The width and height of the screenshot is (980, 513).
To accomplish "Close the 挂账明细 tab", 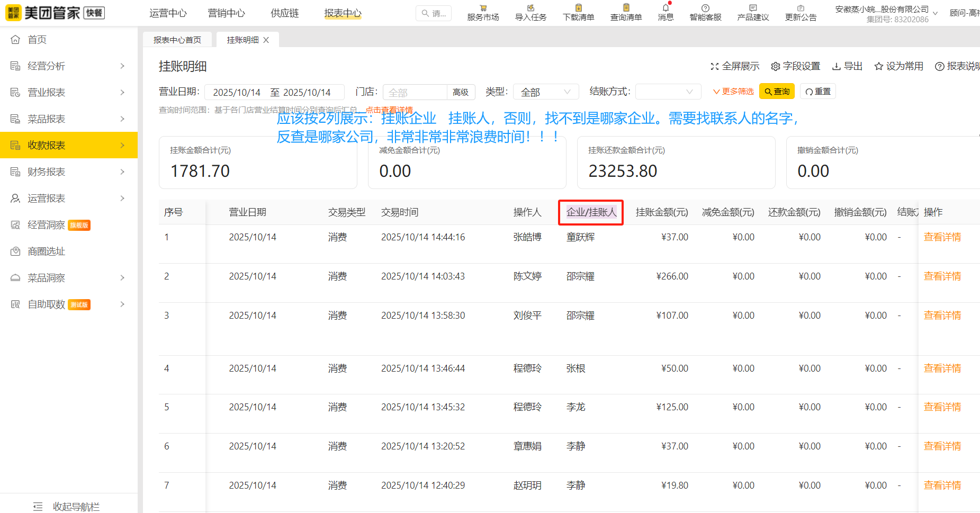I will (266, 40).
